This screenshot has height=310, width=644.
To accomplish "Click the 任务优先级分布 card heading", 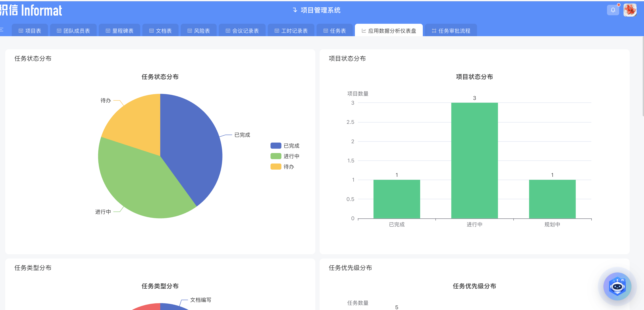I will [x=350, y=268].
